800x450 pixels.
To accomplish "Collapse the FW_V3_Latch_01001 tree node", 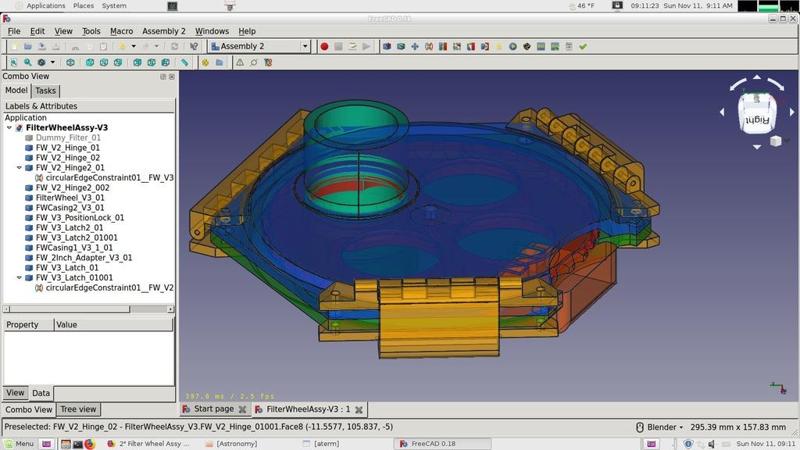I will coord(19,278).
